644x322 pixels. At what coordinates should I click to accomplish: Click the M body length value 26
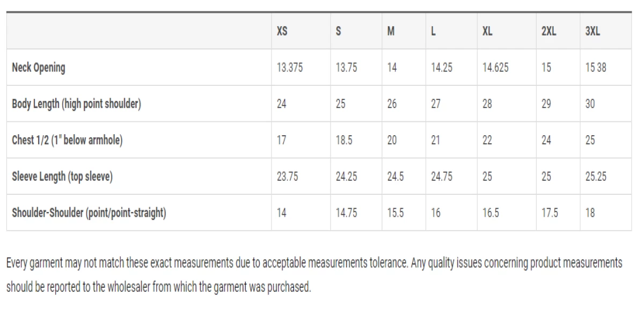coord(392,104)
